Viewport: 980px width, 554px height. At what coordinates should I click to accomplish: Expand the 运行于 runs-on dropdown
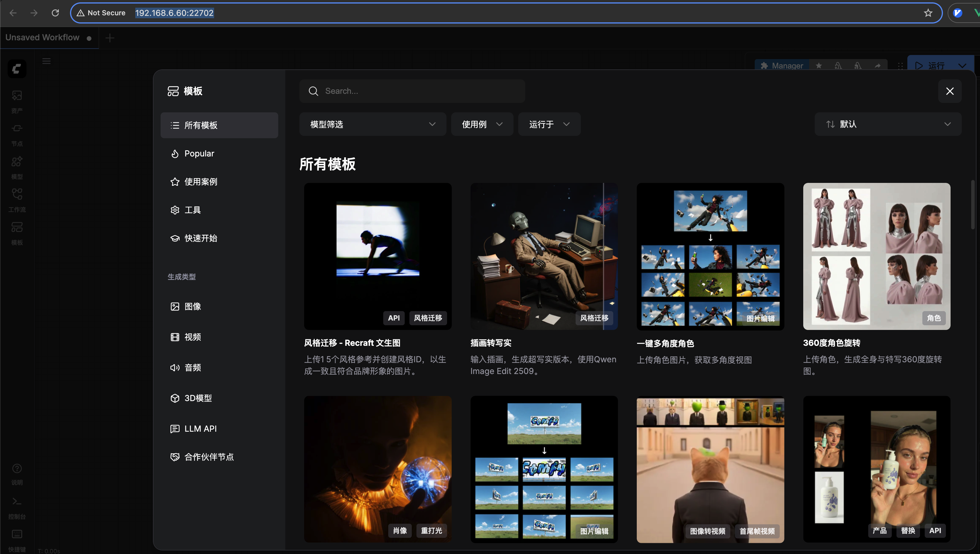(549, 124)
